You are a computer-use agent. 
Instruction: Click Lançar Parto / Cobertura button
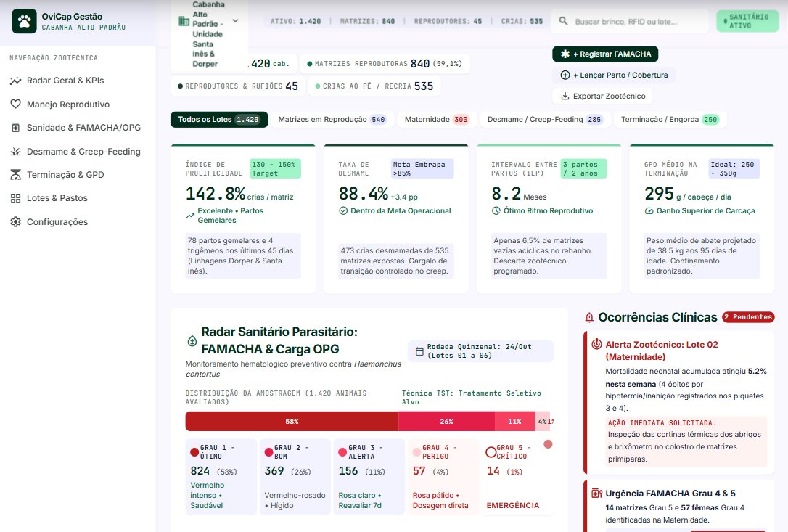pyautogui.click(x=614, y=75)
